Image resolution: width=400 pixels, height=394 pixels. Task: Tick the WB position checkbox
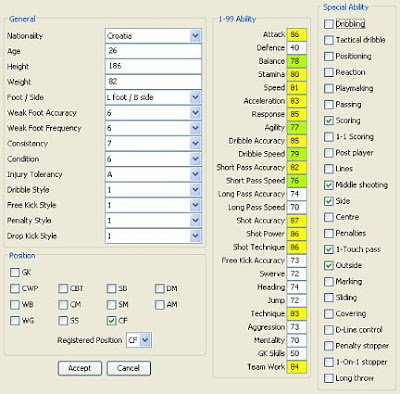click(15, 304)
